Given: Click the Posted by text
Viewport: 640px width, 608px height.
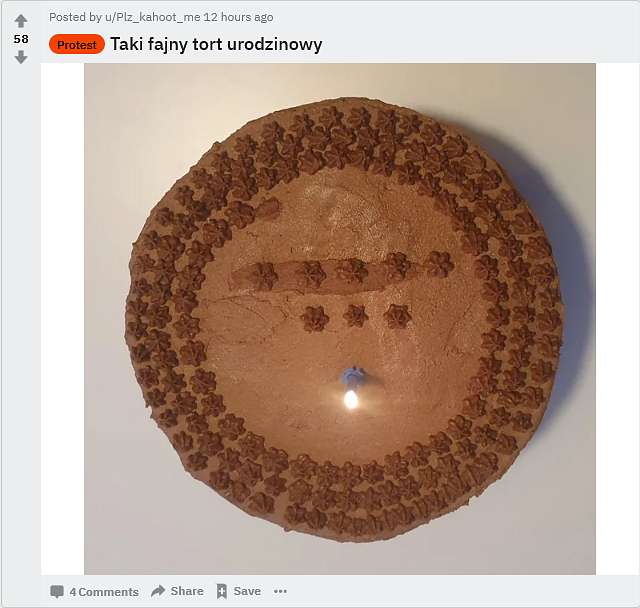Looking at the screenshot, I should coord(75,17).
